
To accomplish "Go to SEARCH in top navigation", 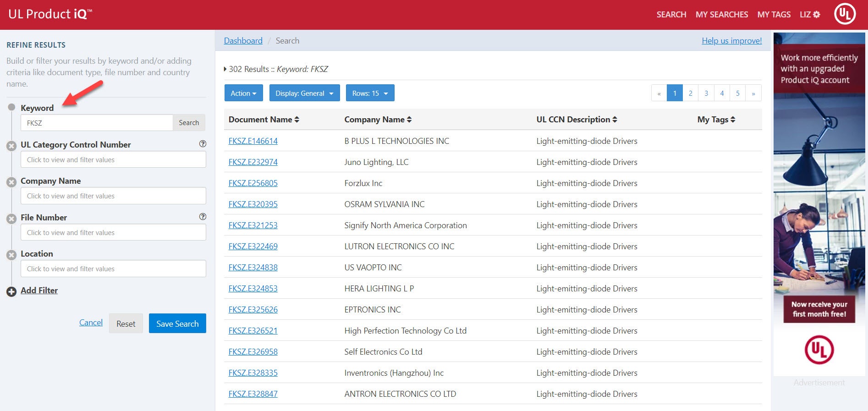I will [x=671, y=15].
